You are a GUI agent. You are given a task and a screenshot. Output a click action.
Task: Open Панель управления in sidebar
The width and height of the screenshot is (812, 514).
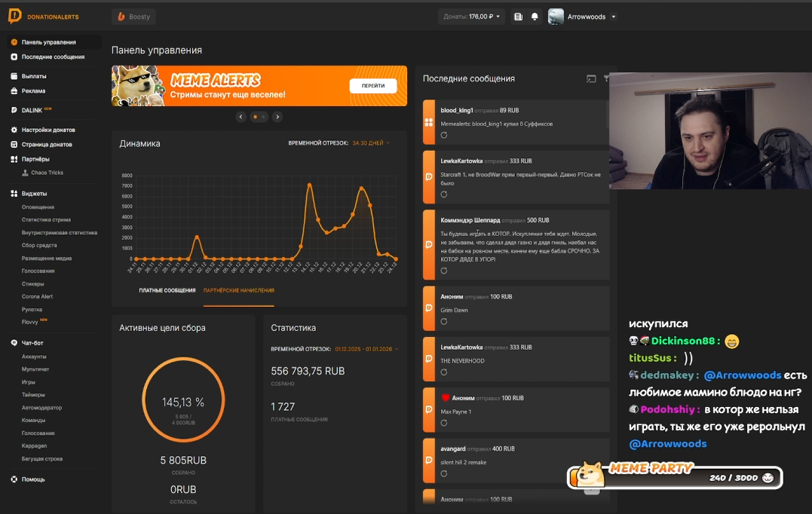(49, 42)
